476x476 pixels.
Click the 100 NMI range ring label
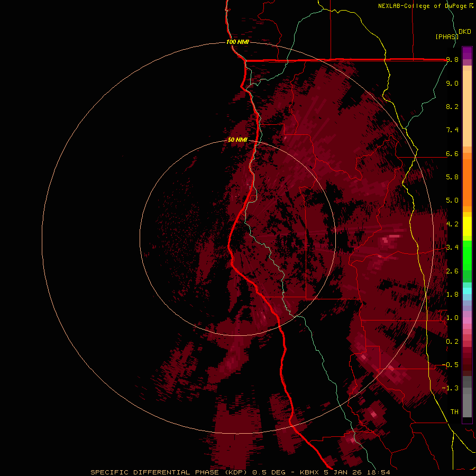tap(237, 42)
